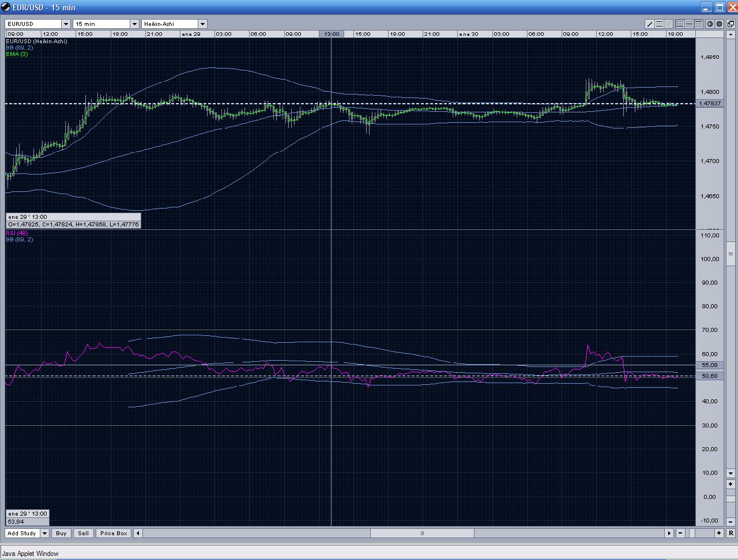The image size is (738, 560).
Task: Expand the Heikin-Ashi chart type dropdown
Action: pyautogui.click(x=202, y=24)
